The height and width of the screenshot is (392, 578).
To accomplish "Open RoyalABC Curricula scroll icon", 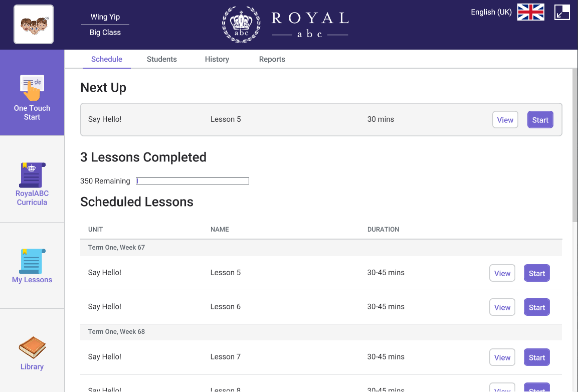I will click(32, 175).
